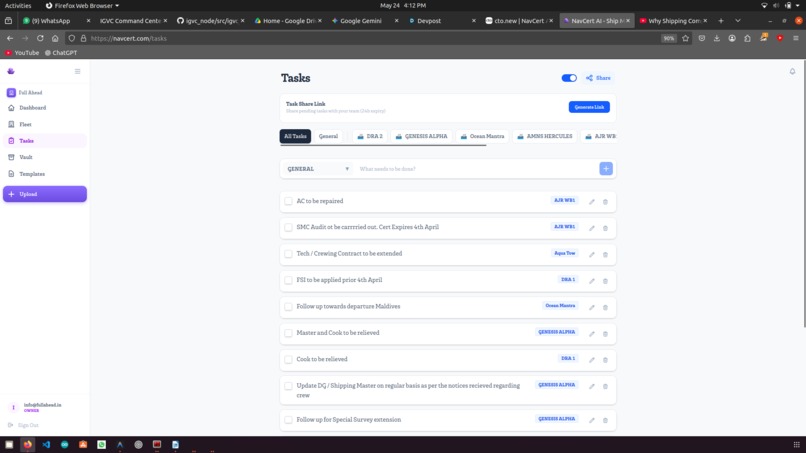The height and width of the screenshot is (453, 806).
Task: Edit the SMC Audit task
Action: 592,228
